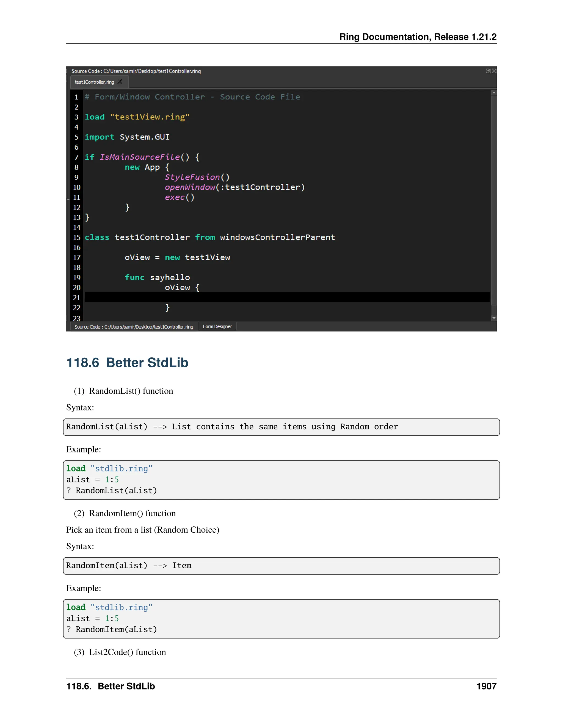Image resolution: width=563 pixels, height=728 pixels.
Task: Close the test1Controller.ring tab
Action: [120, 82]
